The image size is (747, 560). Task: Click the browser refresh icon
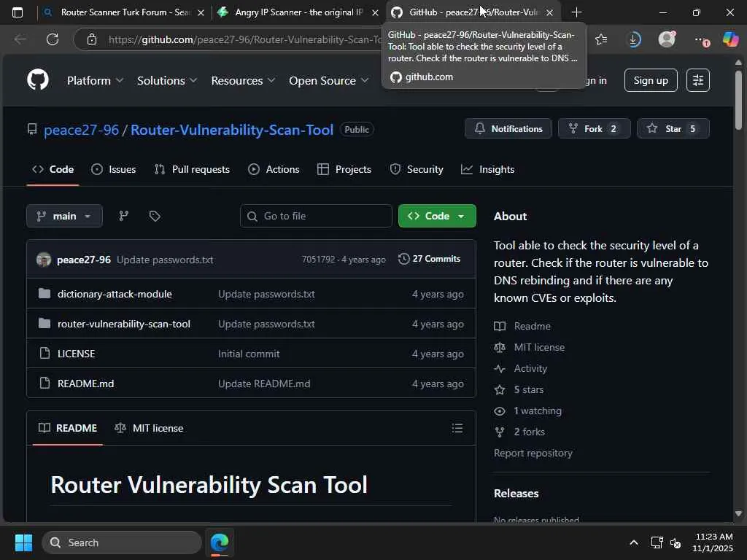click(x=53, y=39)
